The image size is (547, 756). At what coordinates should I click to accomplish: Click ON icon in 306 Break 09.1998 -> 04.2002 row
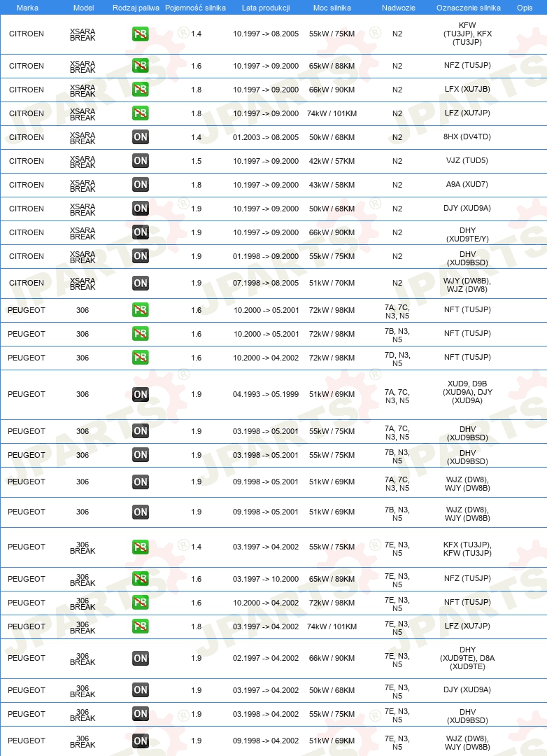pos(140,741)
